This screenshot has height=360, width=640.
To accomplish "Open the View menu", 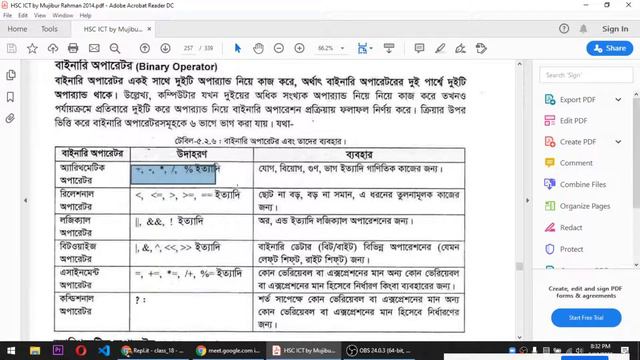I will pos(40,16).
